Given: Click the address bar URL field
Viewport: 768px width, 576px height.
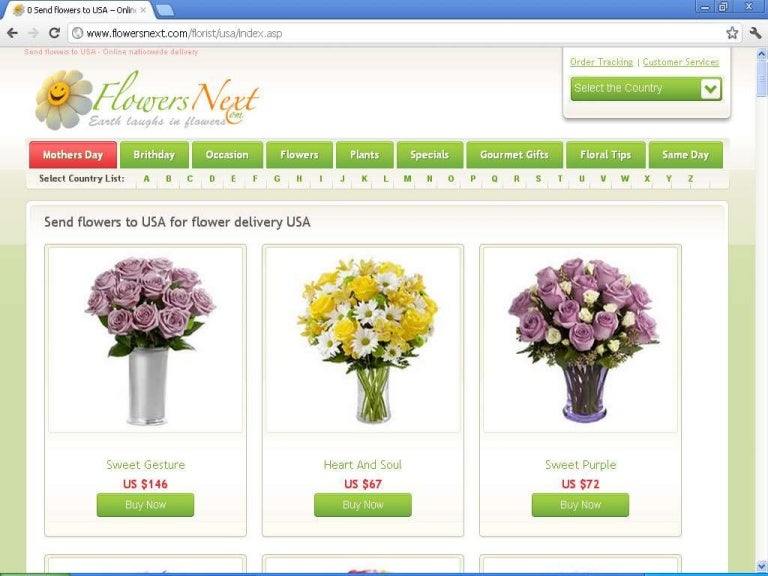Looking at the screenshot, I should click(x=400, y=33).
